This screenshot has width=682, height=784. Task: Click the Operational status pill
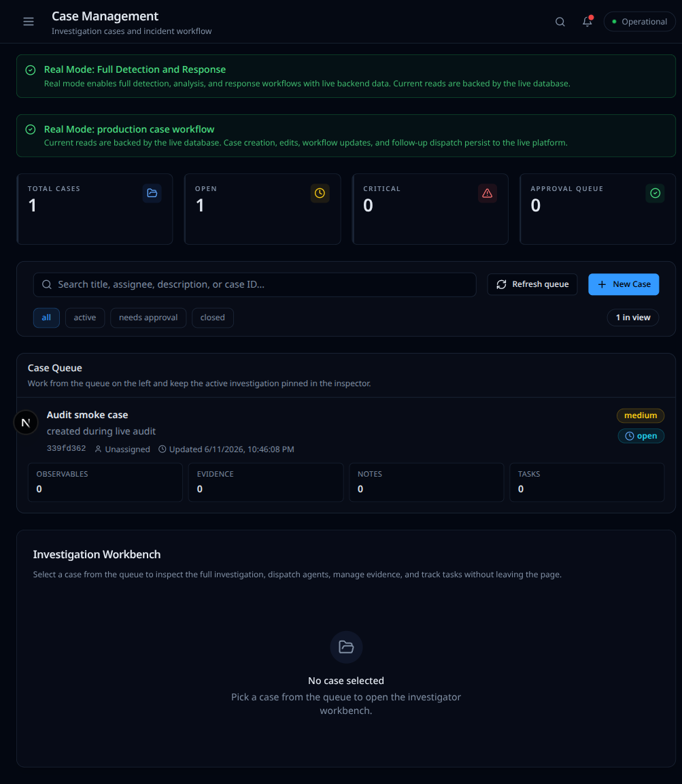(639, 22)
